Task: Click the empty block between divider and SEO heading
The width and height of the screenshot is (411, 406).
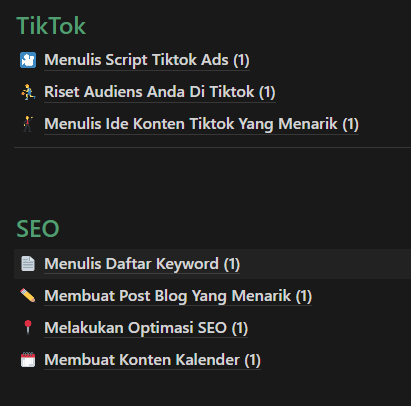Action: 212,182
